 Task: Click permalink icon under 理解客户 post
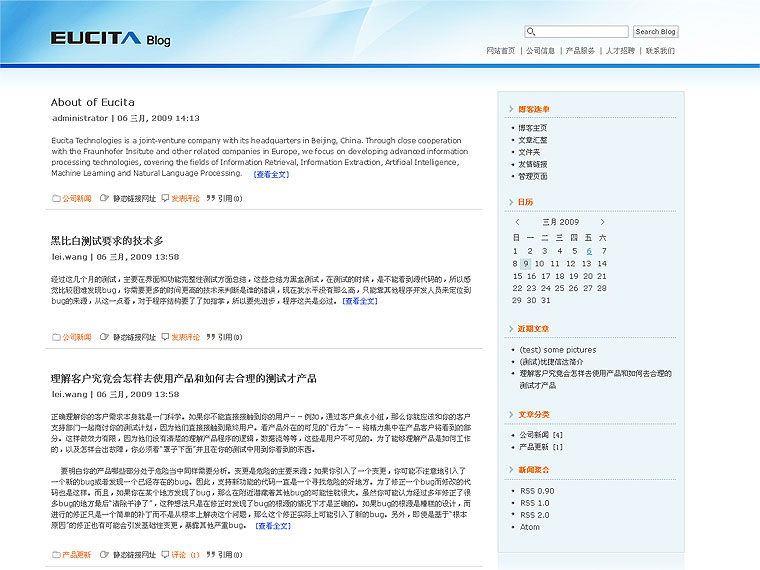(104, 554)
